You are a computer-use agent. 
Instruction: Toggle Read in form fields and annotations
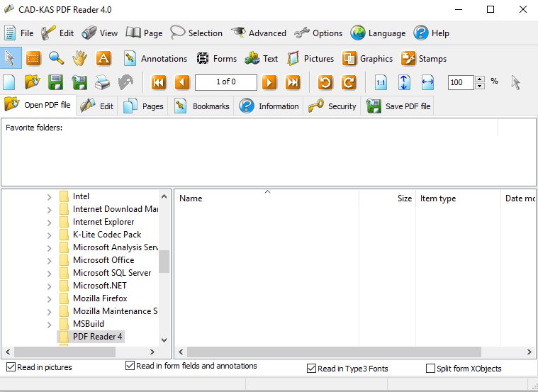click(x=130, y=366)
